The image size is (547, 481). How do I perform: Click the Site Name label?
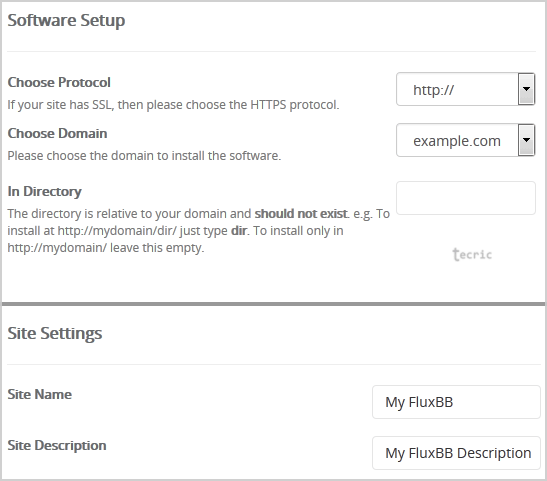click(39, 394)
